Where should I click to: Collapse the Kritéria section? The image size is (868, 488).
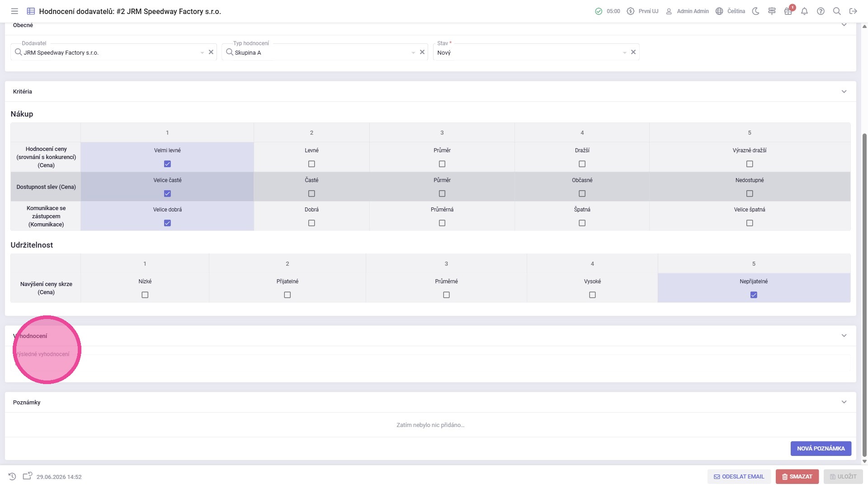[844, 92]
